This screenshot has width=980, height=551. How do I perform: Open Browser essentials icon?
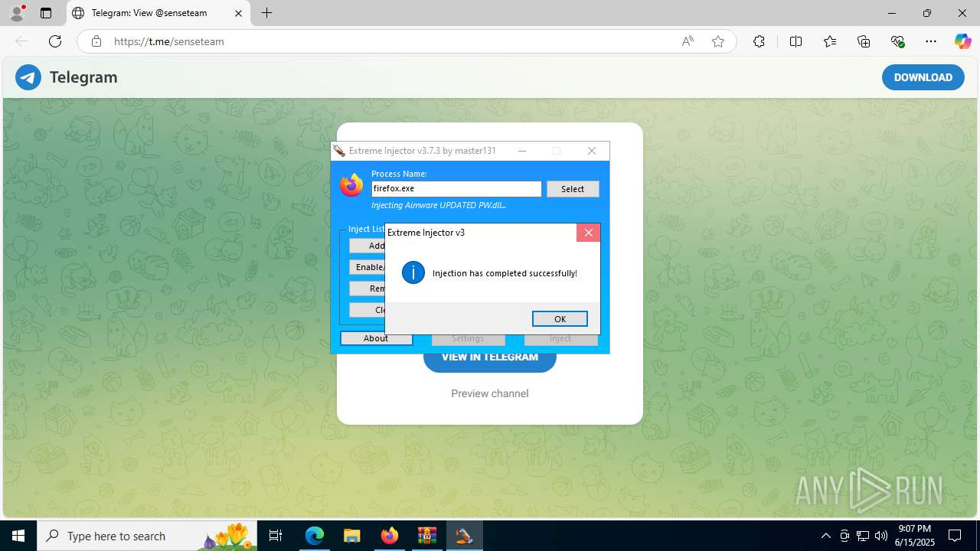[x=897, y=41]
